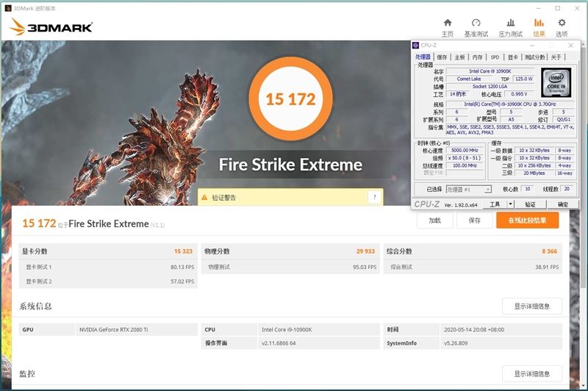The width and height of the screenshot is (588, 391).
Task: Click the 验证 validate button in CPU-Z
Action: coord(530,204)
